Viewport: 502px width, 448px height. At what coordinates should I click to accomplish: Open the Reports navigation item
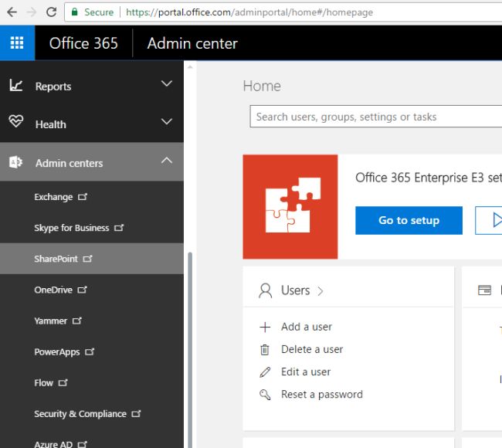coord(92,85)
